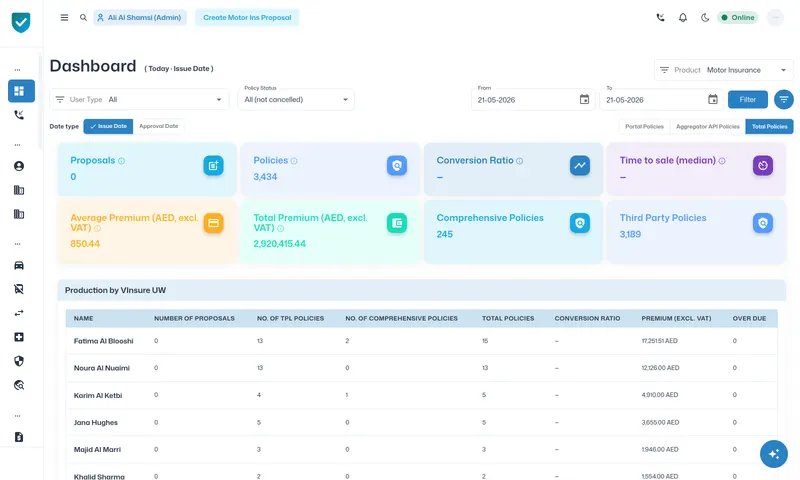Sort by NAME column header
This screenshot has width=800, height=480.
(83, 318)
